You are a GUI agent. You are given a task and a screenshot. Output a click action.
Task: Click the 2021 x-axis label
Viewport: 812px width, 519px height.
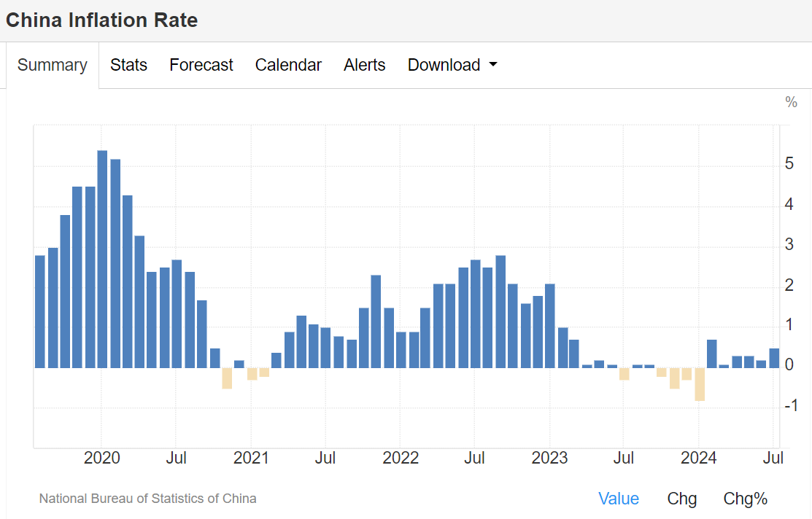pyautogui.click(x=251, y=458)
